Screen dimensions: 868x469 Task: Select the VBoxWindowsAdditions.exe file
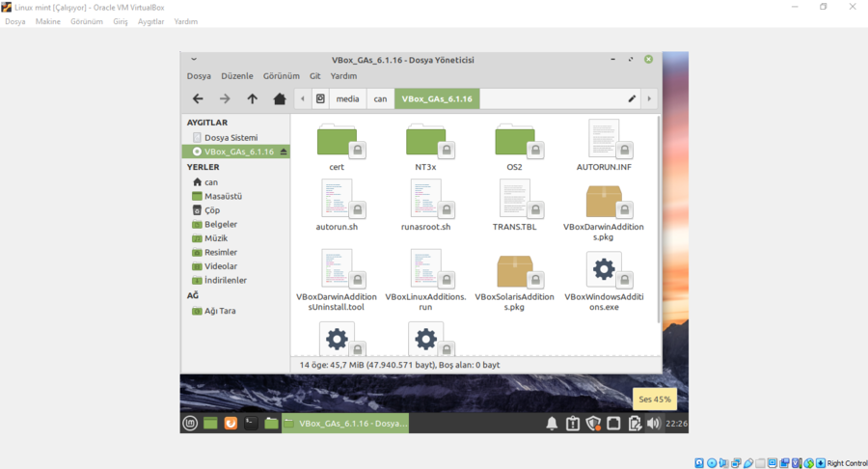click(x=604, y=281)
